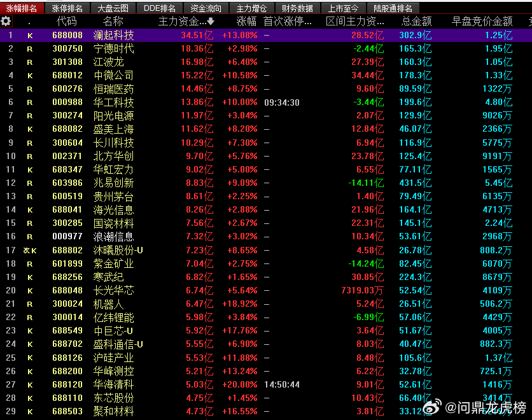
Task: Click the special marker icon for 沐曦股份-U
Action: (27, 251)
